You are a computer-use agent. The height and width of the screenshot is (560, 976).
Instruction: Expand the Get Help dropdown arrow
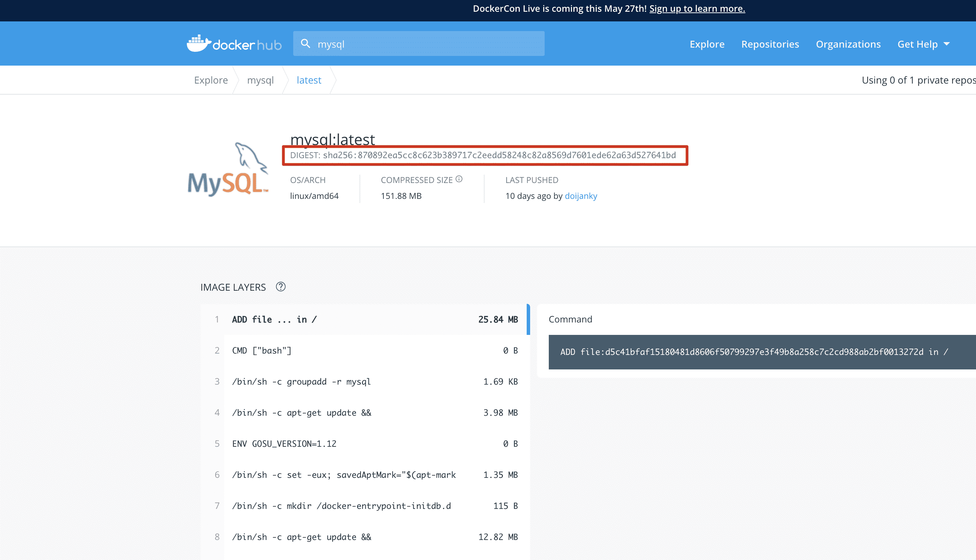point(947,44)
